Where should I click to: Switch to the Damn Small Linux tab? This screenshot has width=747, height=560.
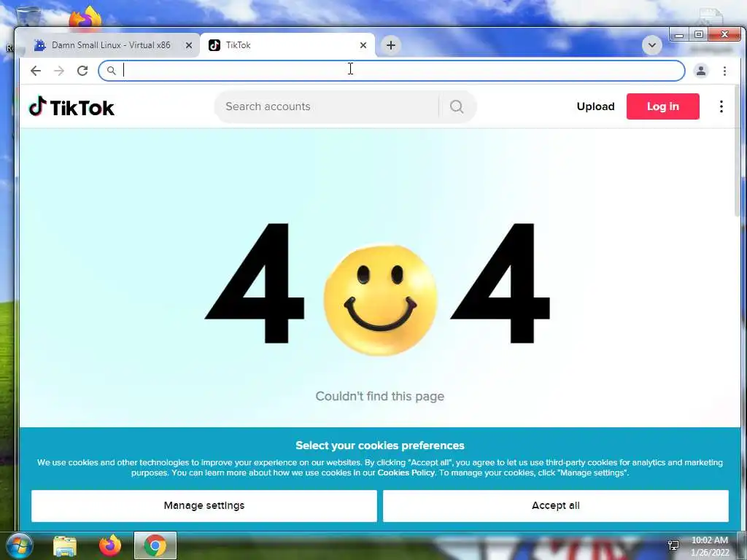point(111,45)
